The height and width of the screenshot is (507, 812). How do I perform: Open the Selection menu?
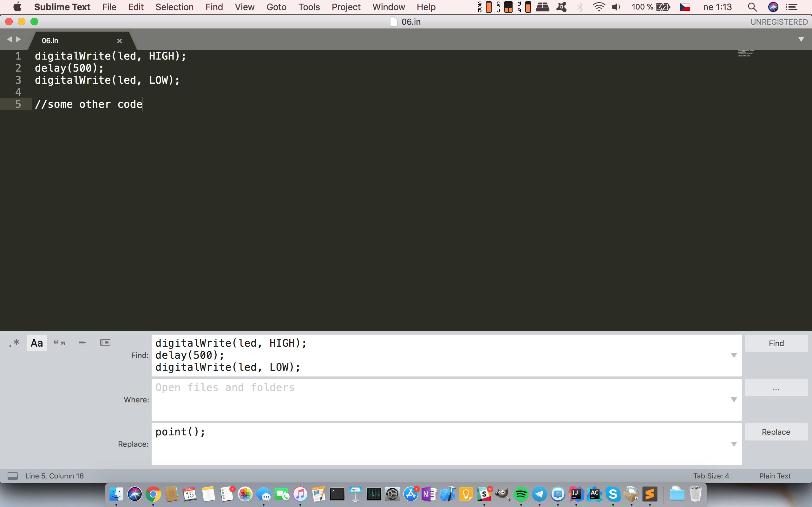[174, 7]
